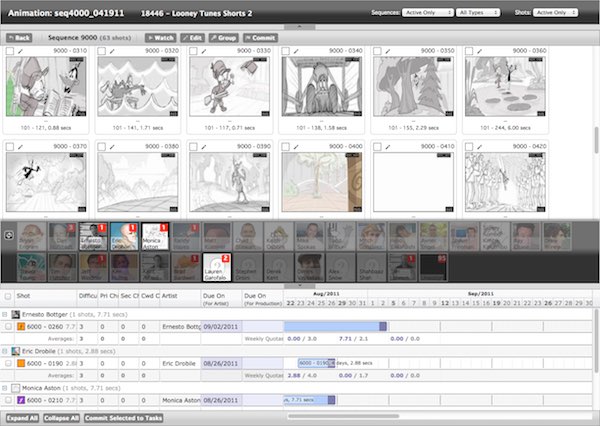The height and width of the screenshot is (426, 600).
Task: Click the round icon left of the artist strip
Action: (9, 236)
